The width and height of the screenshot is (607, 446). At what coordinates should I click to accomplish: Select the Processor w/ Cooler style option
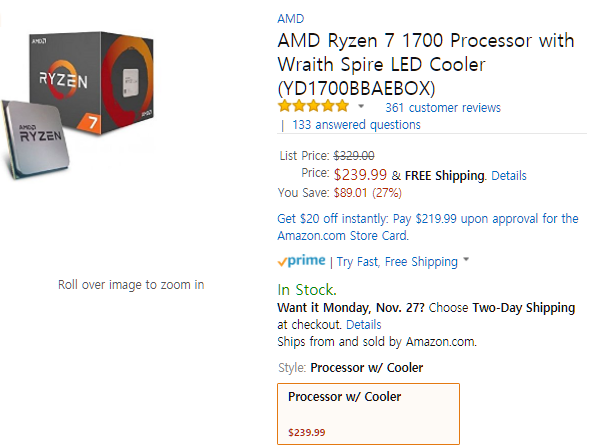click(x=368, y=413)
